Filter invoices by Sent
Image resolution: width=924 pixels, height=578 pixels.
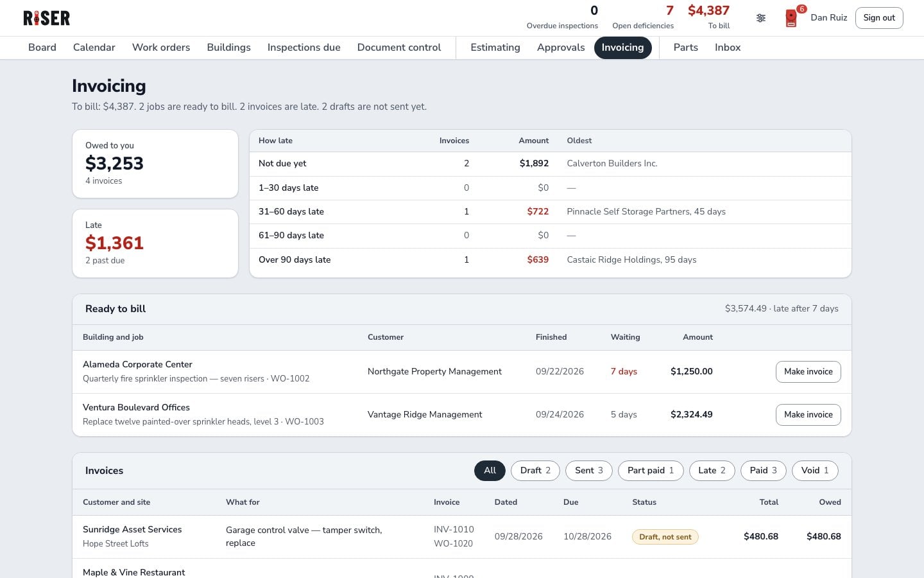coord(588,471)
